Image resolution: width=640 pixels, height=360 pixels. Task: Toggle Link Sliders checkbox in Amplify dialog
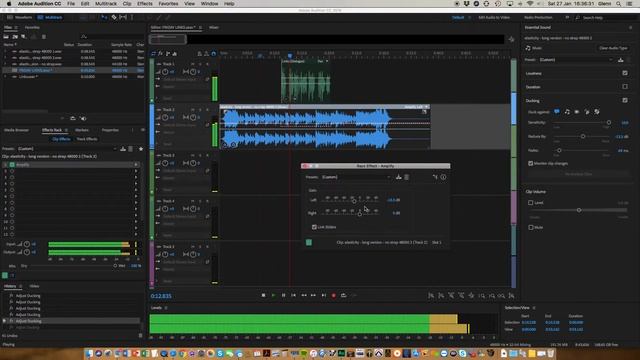314,227
